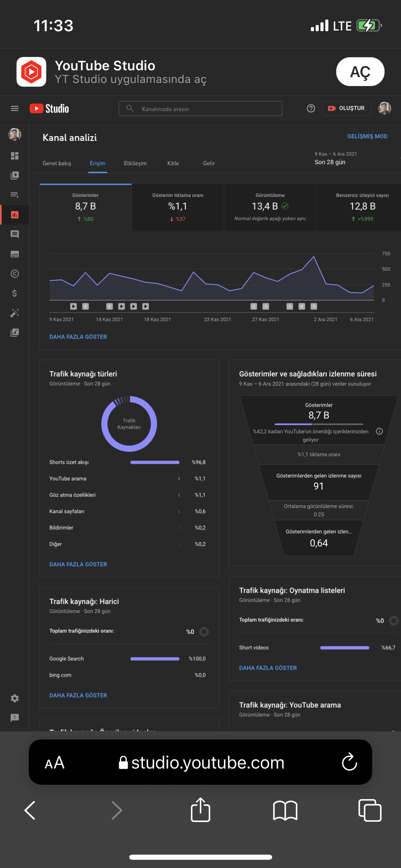
Task: Select the Analytics bar-chart sidebar icon
Action: point(15,215)
